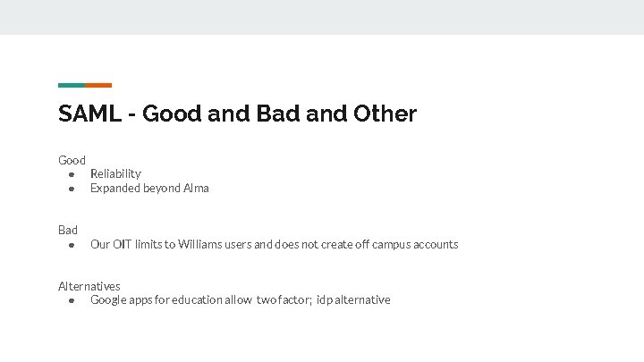644x362 pixels.
Task: Click the bullet dot beside 'Expanded beyond Alma'
Action: tap(72, 189)
